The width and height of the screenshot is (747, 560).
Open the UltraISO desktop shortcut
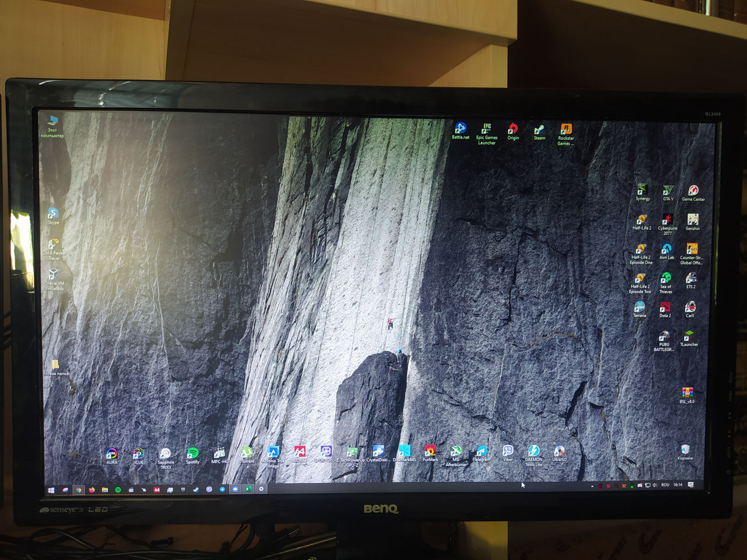point(559,453)
